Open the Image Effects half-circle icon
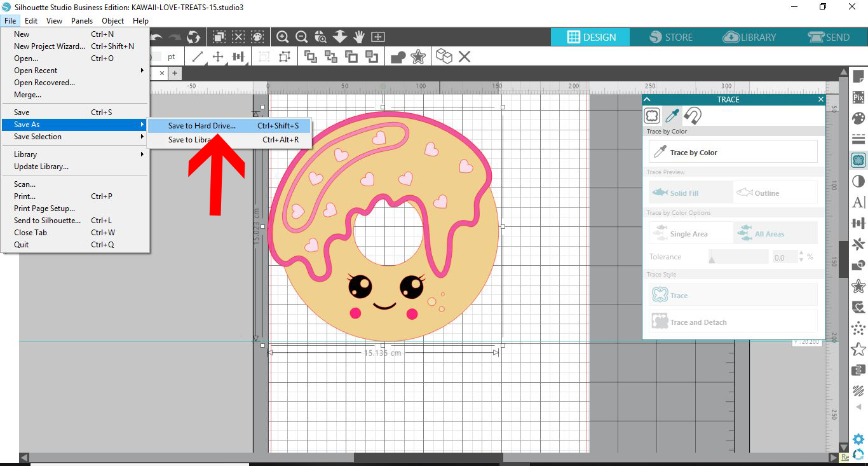 pyautogui.click(x=858, y=181)
